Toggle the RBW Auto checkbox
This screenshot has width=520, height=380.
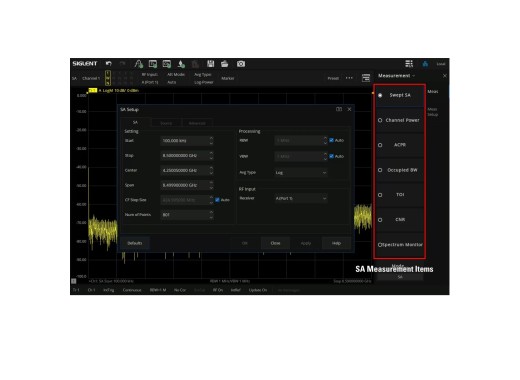pos(331,140)
